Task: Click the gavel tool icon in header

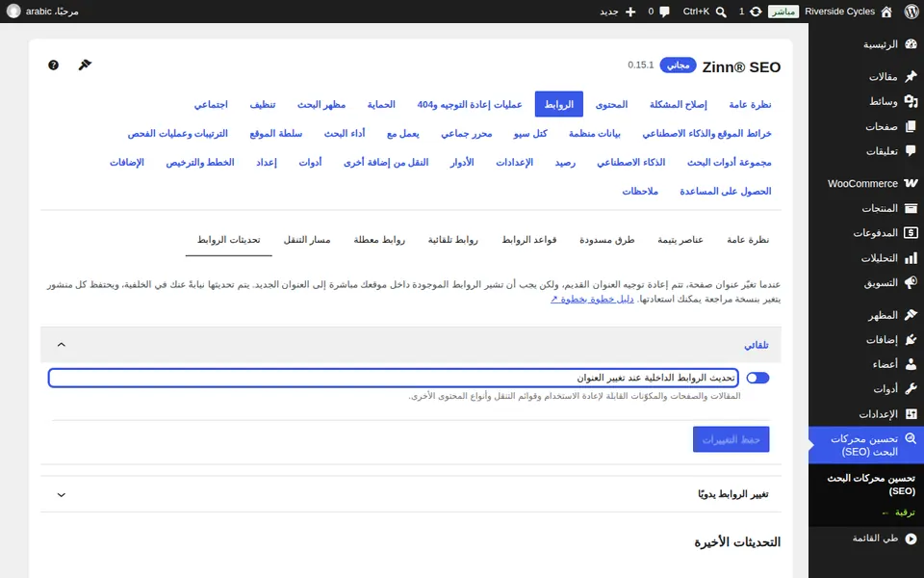Action: point(85,65)
